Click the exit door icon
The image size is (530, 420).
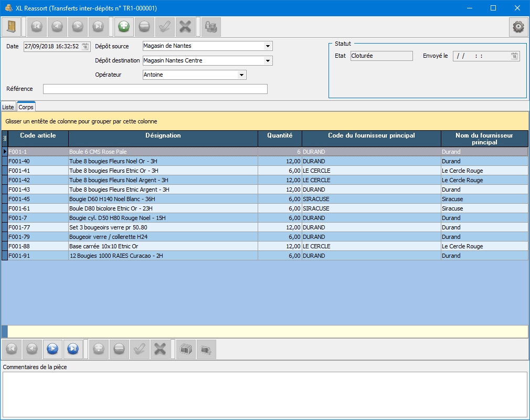[x=12, y=27]
